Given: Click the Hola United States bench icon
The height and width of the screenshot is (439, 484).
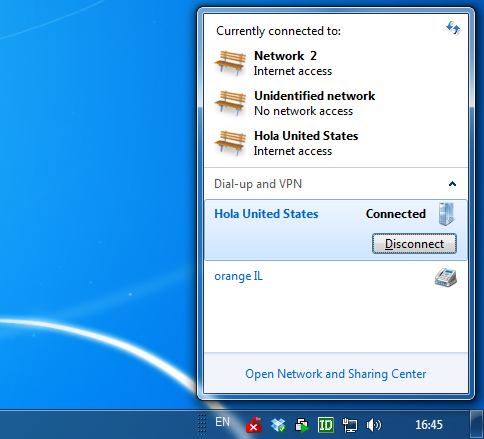Looking at the screenshot, I should point(230,143).
